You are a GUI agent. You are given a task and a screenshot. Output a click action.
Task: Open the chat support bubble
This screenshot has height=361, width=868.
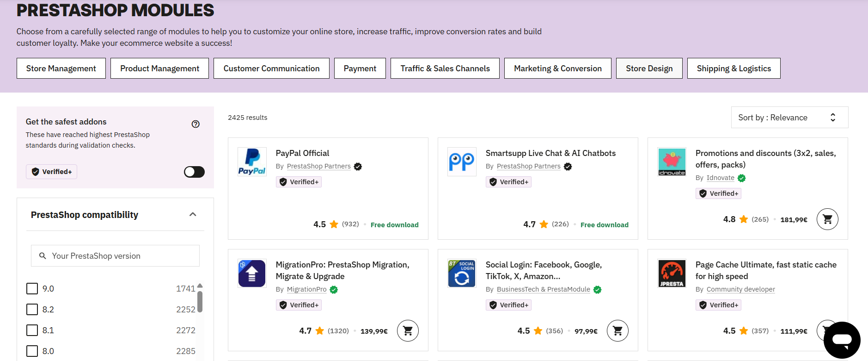(x=842, y=340)
